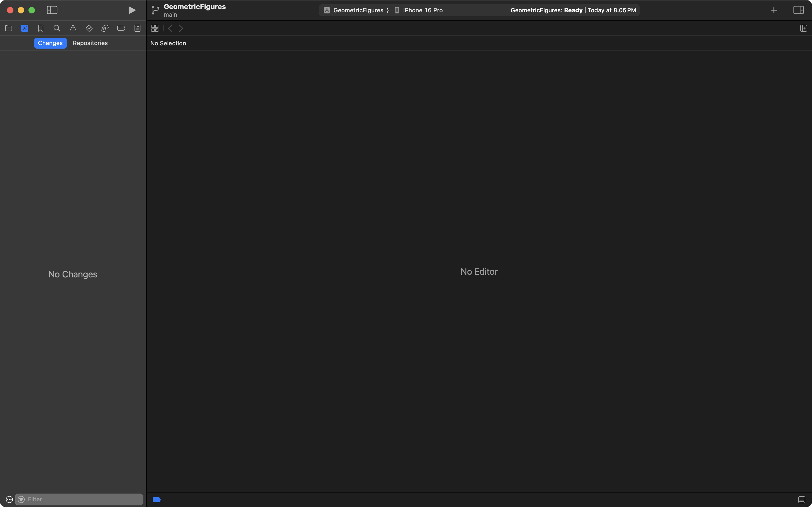Viewport: 812px width, 507px height.
Task: Open the Debug navigator spray icon
Action: (x=105, y=28)
